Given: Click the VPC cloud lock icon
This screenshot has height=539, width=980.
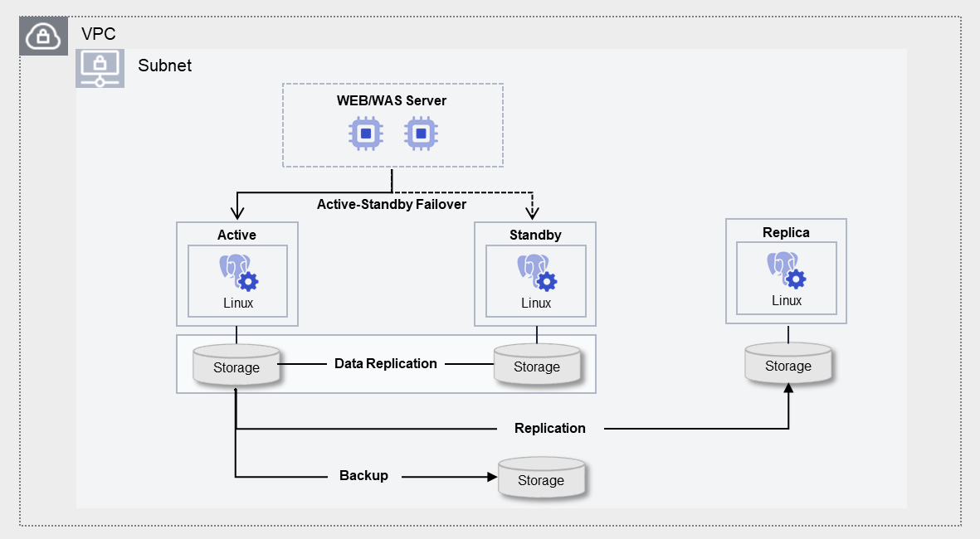Looking at the screenshot, I should [x=43, y=36].
